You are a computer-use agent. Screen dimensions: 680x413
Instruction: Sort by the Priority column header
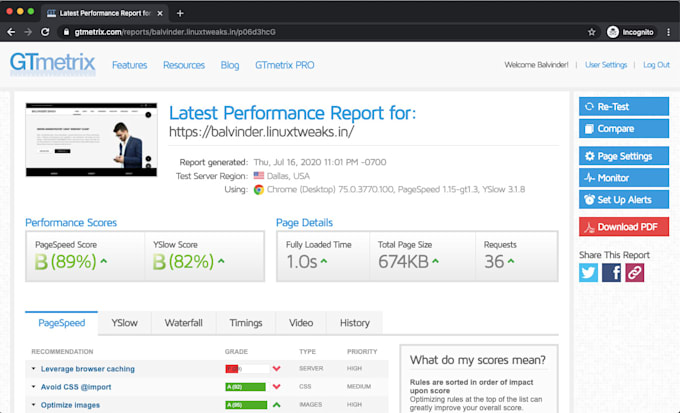362,351
